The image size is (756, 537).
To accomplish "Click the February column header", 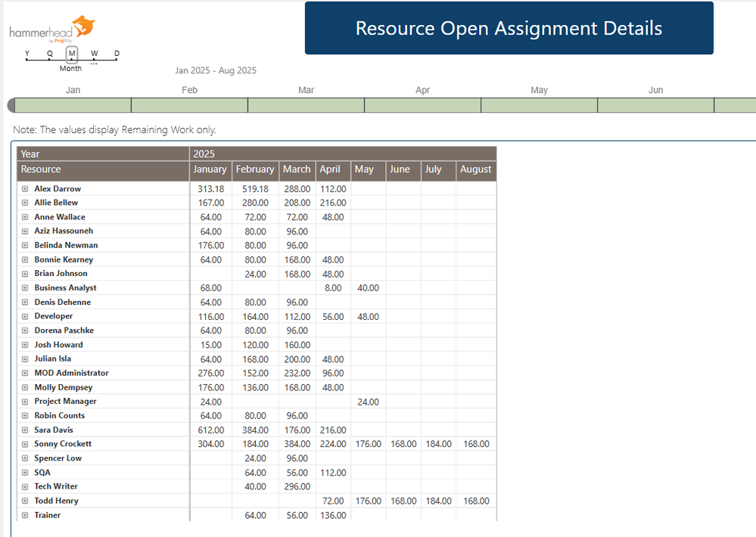I will (x=255, y=171).
